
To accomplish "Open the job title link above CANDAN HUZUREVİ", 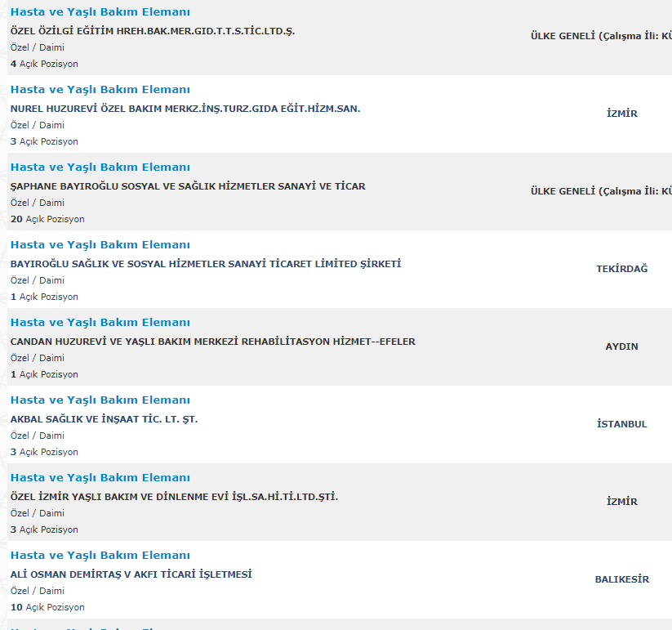I will click(x=100, y=323).
